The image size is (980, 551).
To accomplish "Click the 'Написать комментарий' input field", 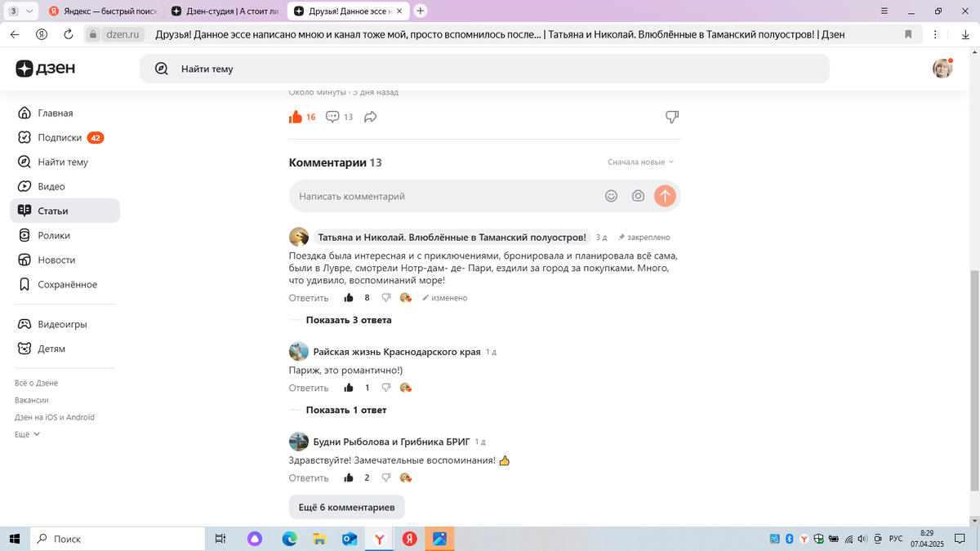I will (445, 196).
